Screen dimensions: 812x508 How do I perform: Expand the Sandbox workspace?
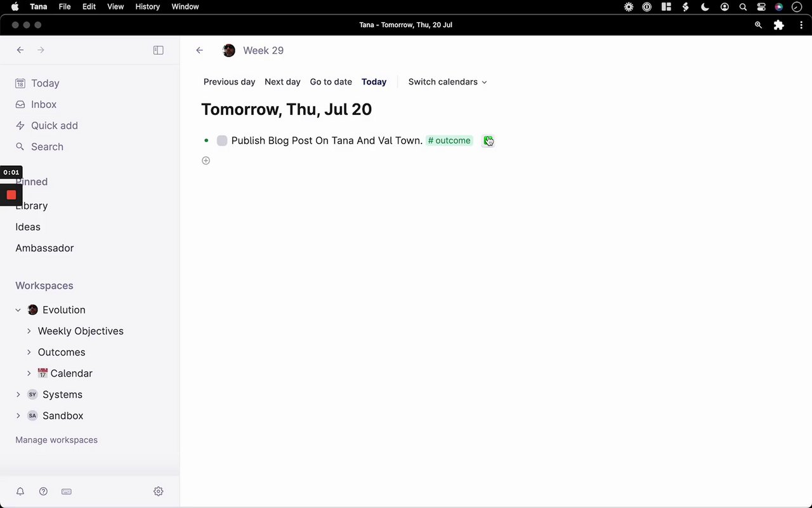pyautogui.click(x=18, y=416)
